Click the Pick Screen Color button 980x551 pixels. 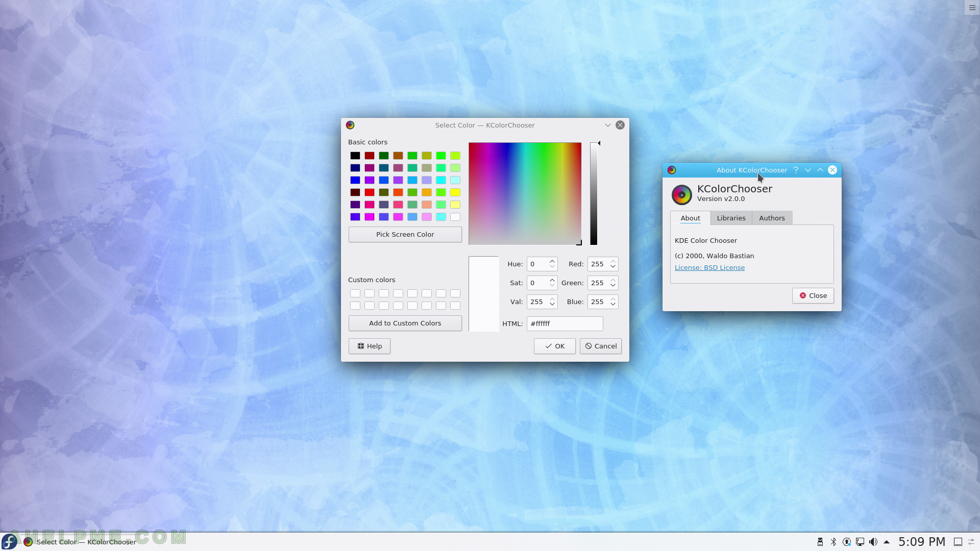[405, 234]
